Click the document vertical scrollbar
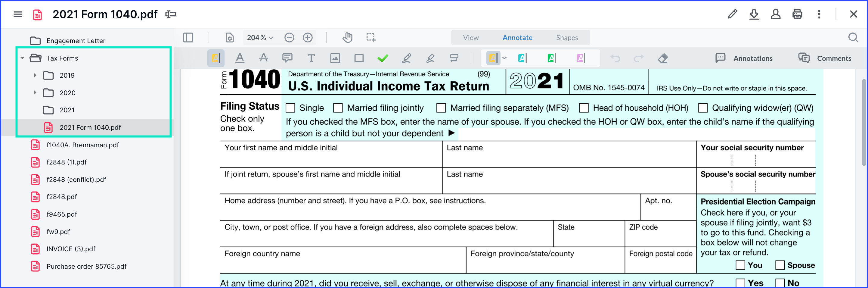Screen dimensions: 868x288 coord(864,123)
